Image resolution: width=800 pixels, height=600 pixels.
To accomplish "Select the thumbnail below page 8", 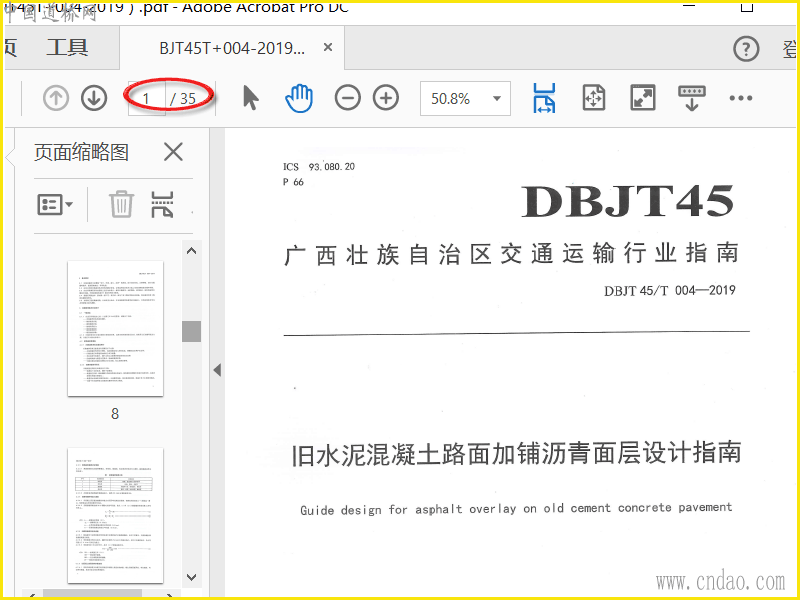I will pos(115,515).
